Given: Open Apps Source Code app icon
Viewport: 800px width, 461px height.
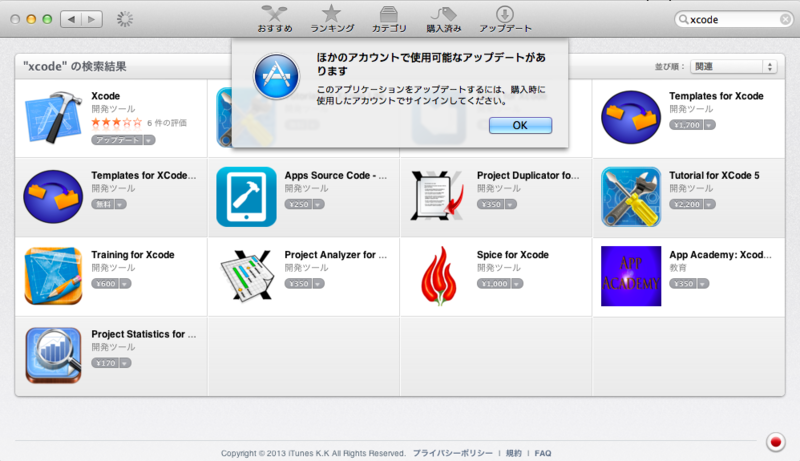Looking at the screenshot, I should [246, 197].
